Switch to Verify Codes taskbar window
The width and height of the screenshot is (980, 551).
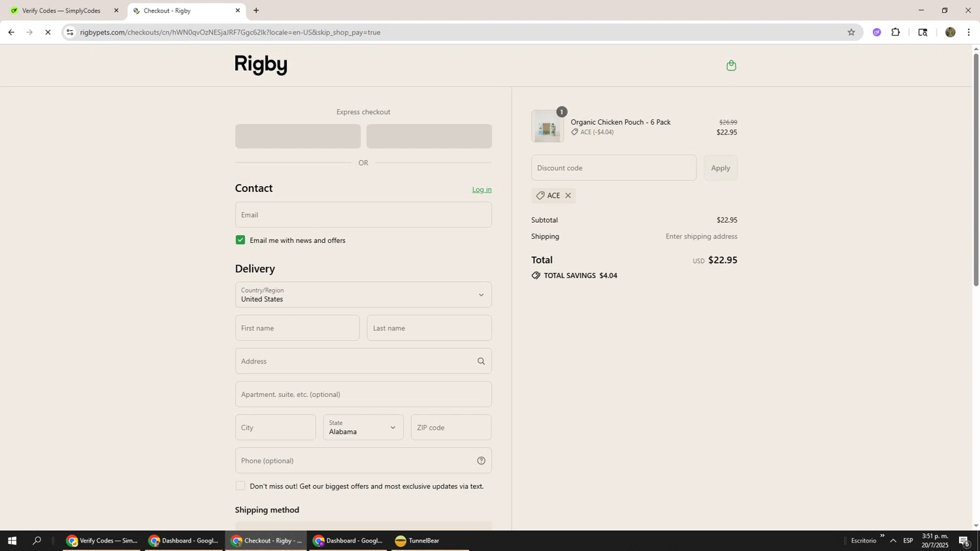(102, 541)
